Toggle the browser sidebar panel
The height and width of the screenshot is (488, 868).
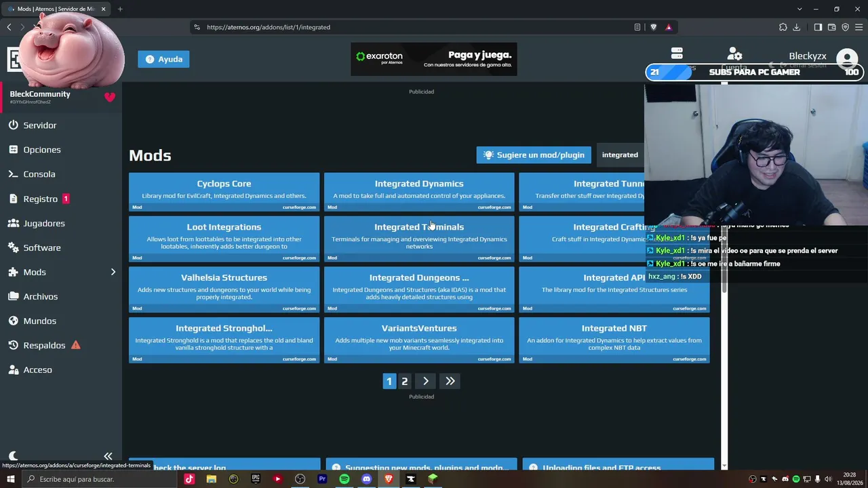click(818, 27)
